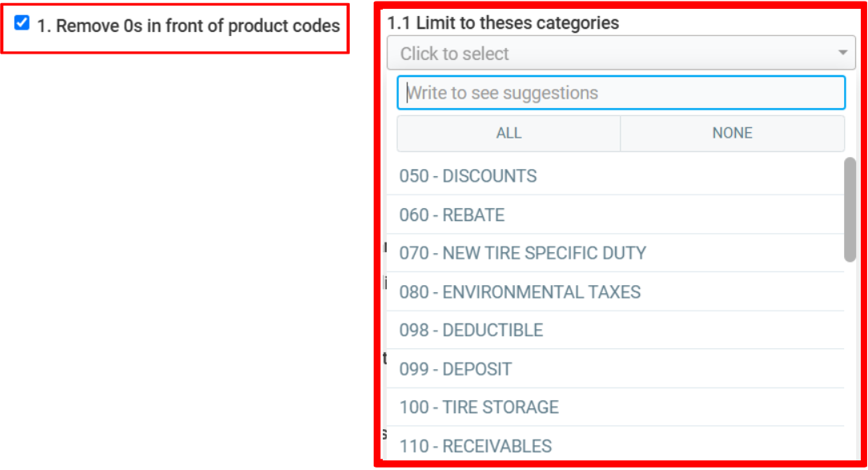868x470 pixels.
Task: Click the Click to select placeholder text
Action: coord(455,54)
